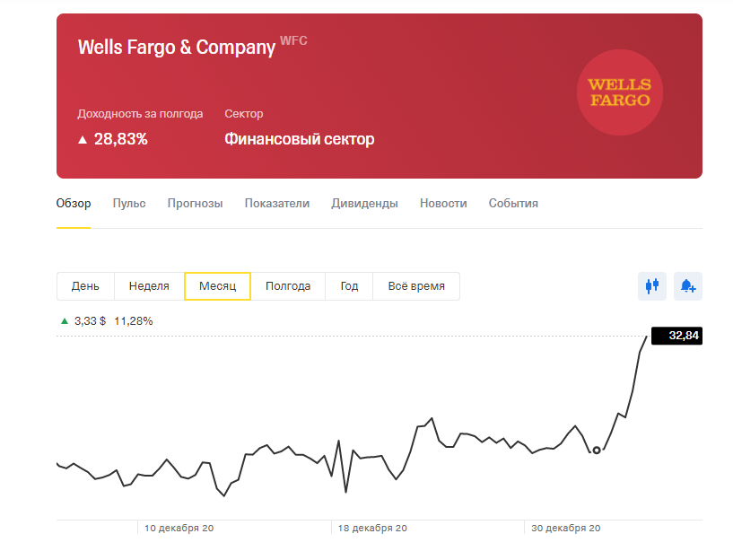Show chart for Всё время

[x=415, y=286]
